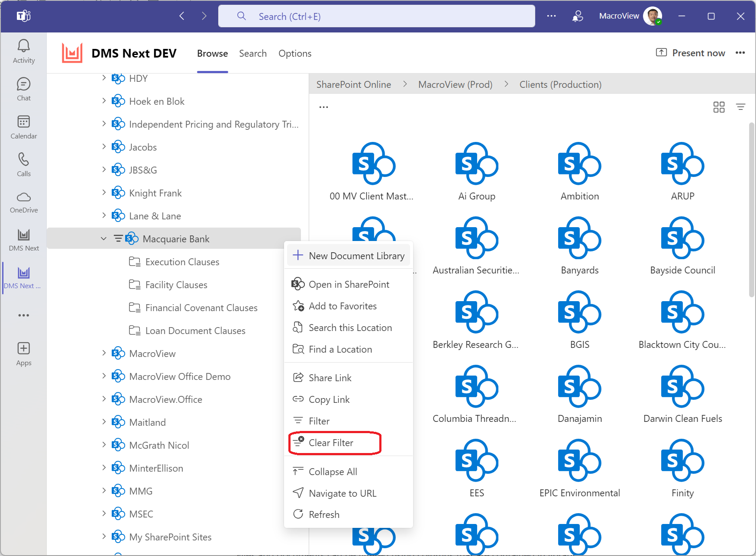This screenshot has height=556, width=756.
Task: Click Clients (Production) breadcrumb
Action: pyautogui.click(x=560, y=84)
